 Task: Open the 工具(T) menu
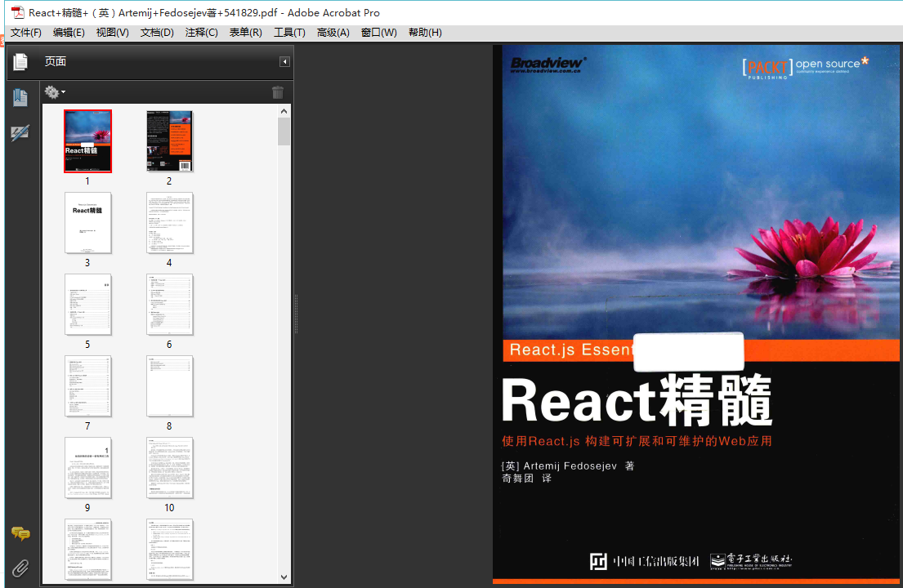pos(289,32)
